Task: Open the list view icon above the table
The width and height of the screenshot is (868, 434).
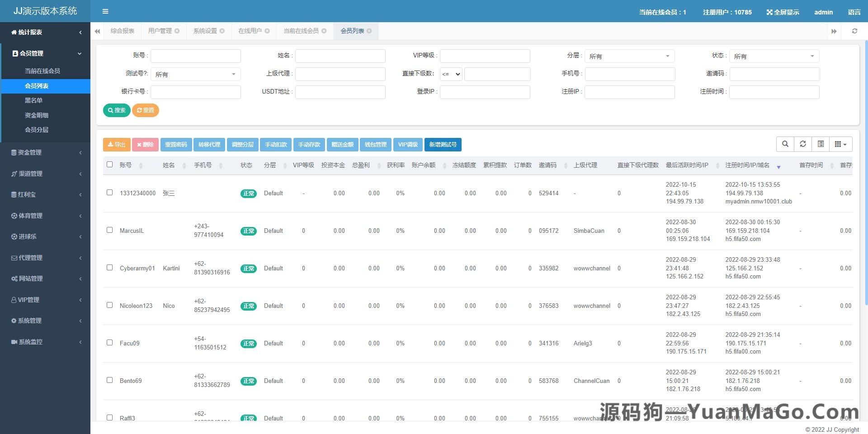Action: point(821,144)
